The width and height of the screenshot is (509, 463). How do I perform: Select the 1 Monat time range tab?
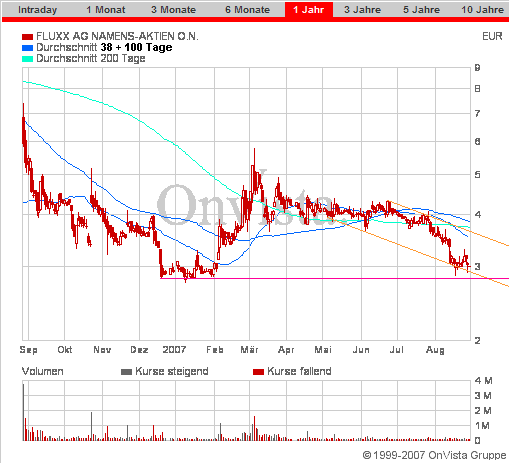click(x=106, y=10)
